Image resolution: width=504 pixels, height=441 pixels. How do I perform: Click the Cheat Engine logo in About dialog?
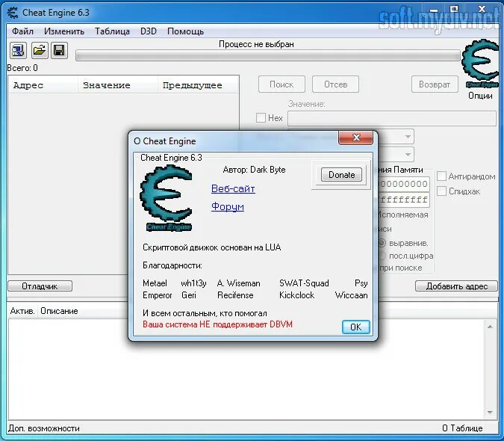tap(166, 197)
